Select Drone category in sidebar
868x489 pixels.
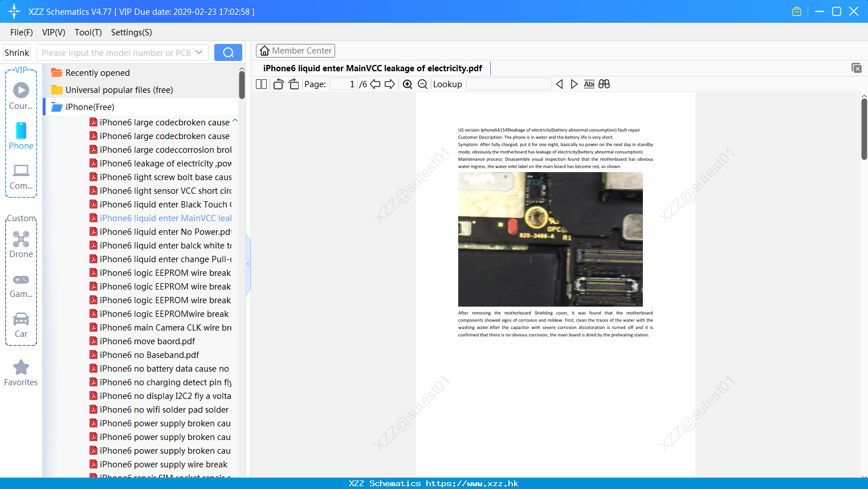click(21, 244)
